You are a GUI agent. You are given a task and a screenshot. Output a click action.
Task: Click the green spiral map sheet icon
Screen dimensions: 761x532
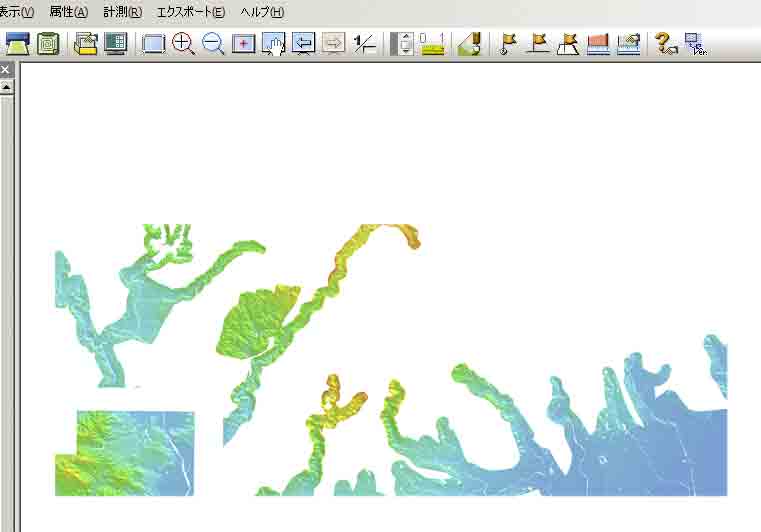coord(48,44)
